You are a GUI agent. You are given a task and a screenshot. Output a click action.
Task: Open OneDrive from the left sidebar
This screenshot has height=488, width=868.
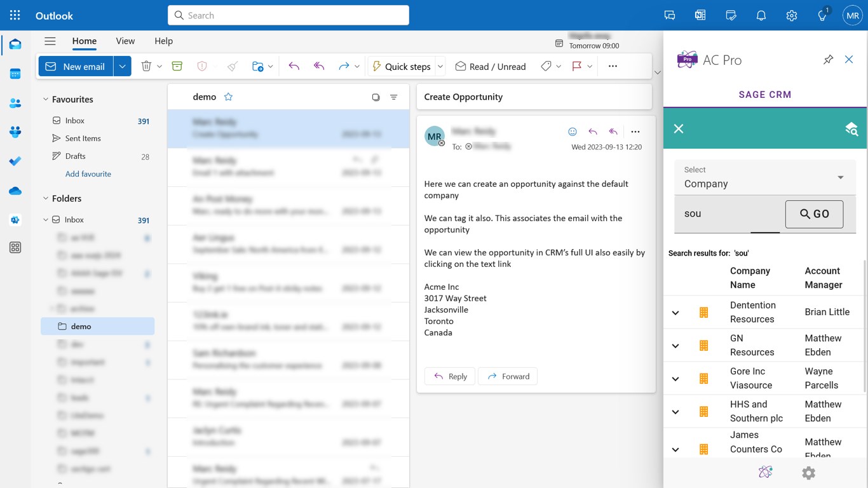click(15, 191)
